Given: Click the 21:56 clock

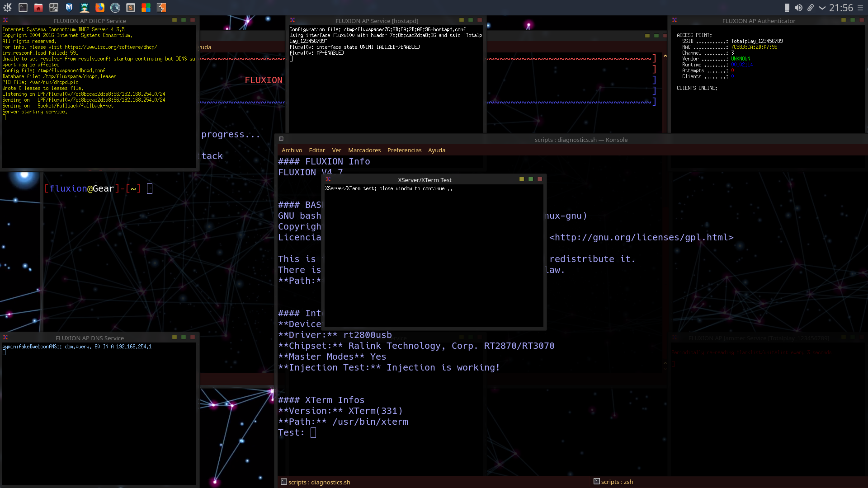Looking at the screenshot, I should (841, 8).
